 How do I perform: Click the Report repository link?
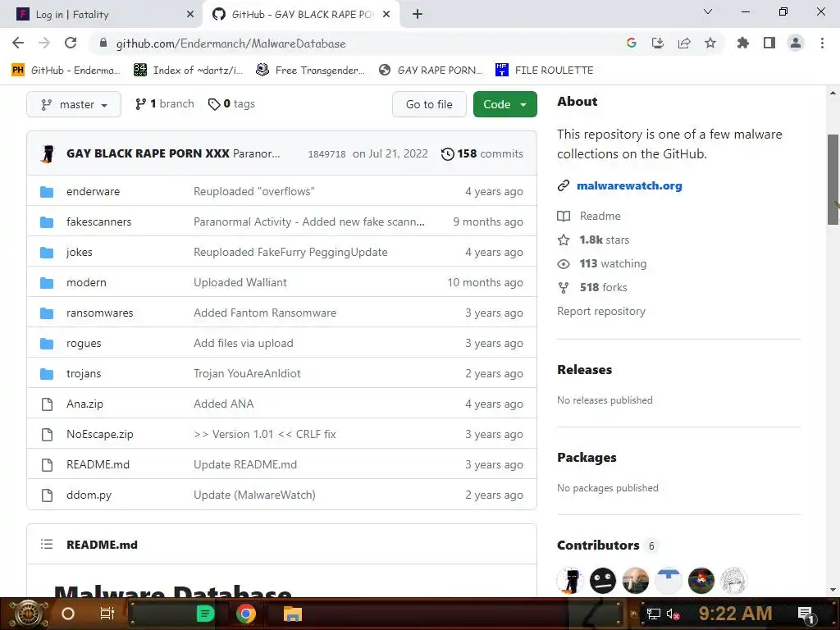click(601, 311)
